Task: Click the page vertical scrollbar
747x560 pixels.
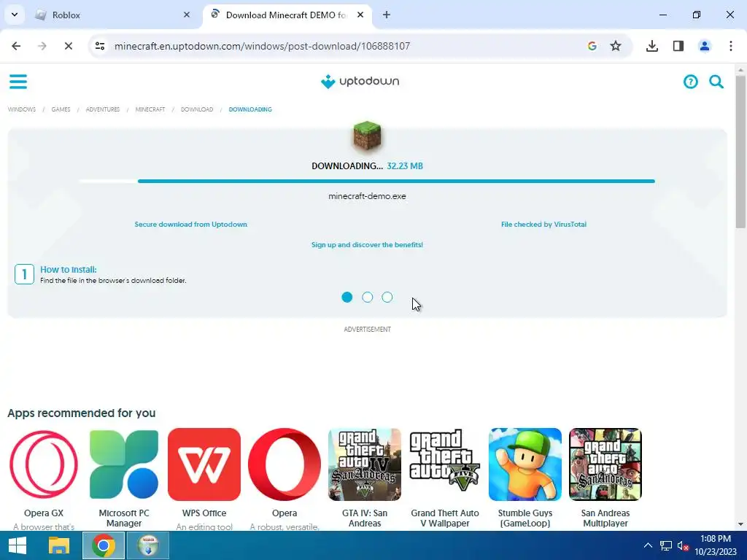Action: [x=740, y=152]
